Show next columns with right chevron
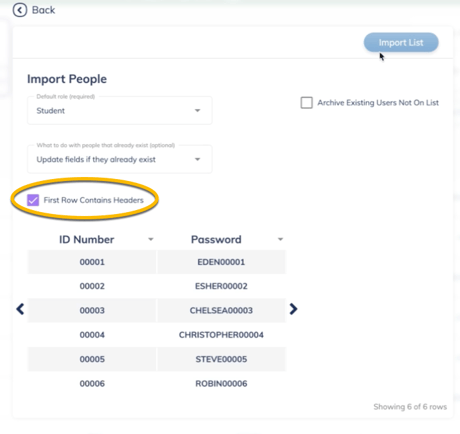 [293, 309]
